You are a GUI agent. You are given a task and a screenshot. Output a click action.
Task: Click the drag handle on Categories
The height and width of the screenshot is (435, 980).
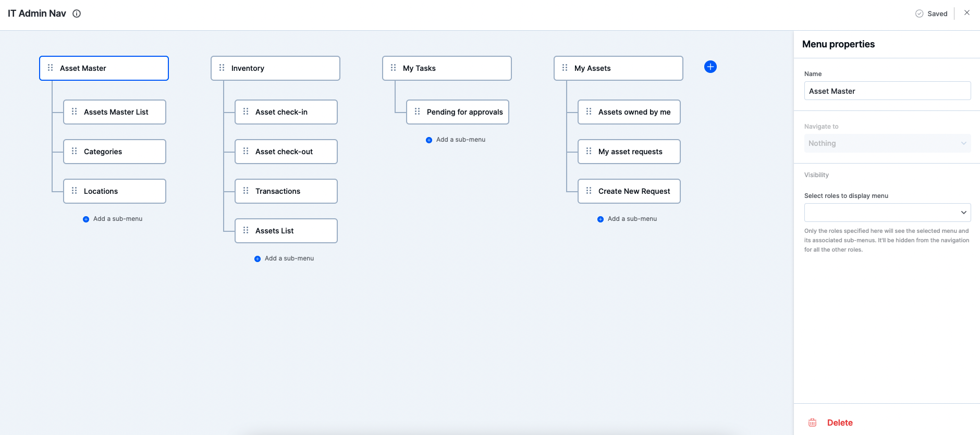75,151
